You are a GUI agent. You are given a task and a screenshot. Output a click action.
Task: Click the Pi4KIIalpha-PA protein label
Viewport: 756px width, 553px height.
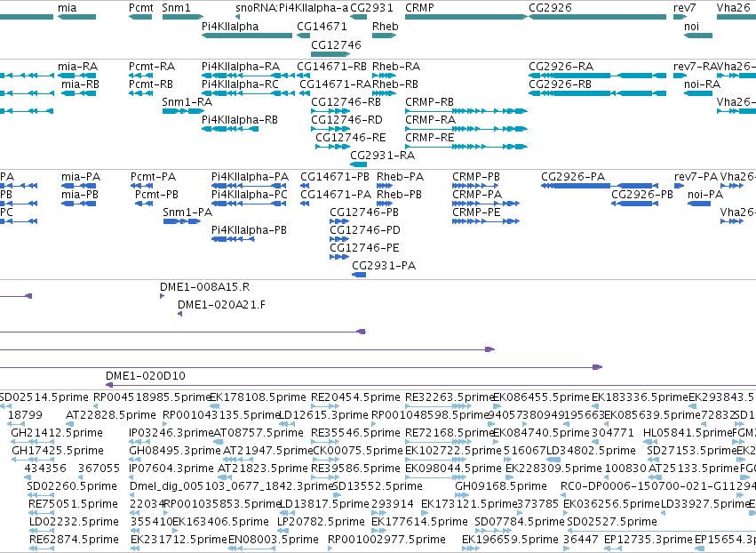(x=250, y=177)
